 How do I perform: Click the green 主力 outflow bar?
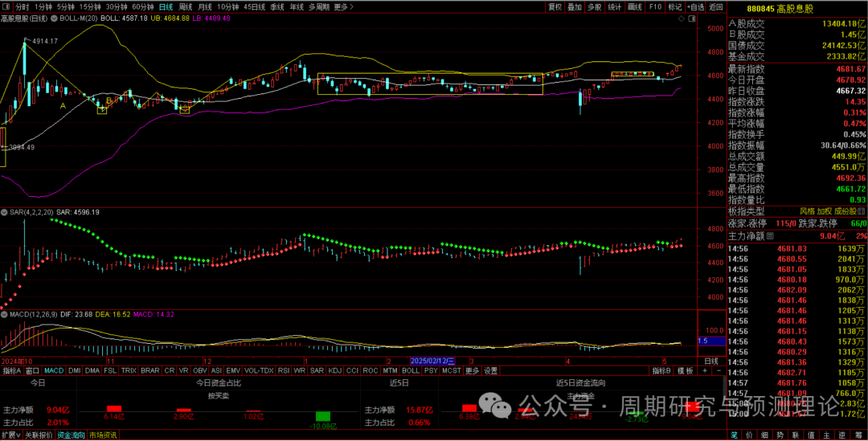pyautogui.click(x=322, y=415)
